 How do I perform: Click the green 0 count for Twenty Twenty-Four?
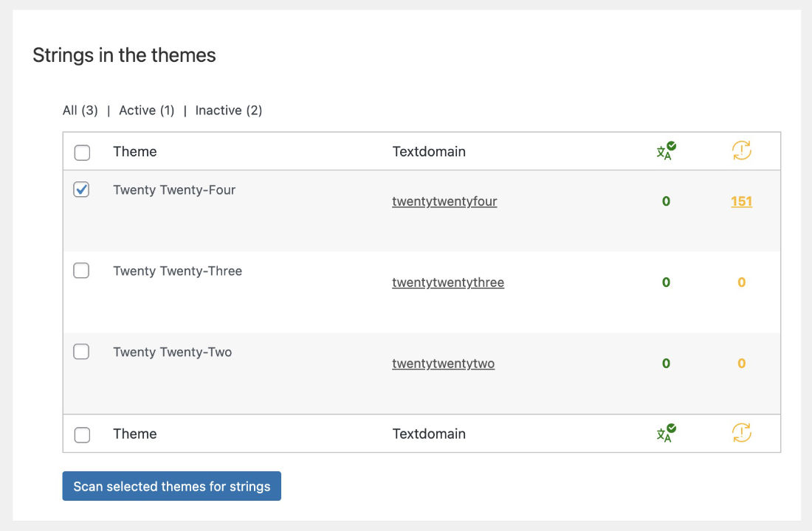coord(665,201)
